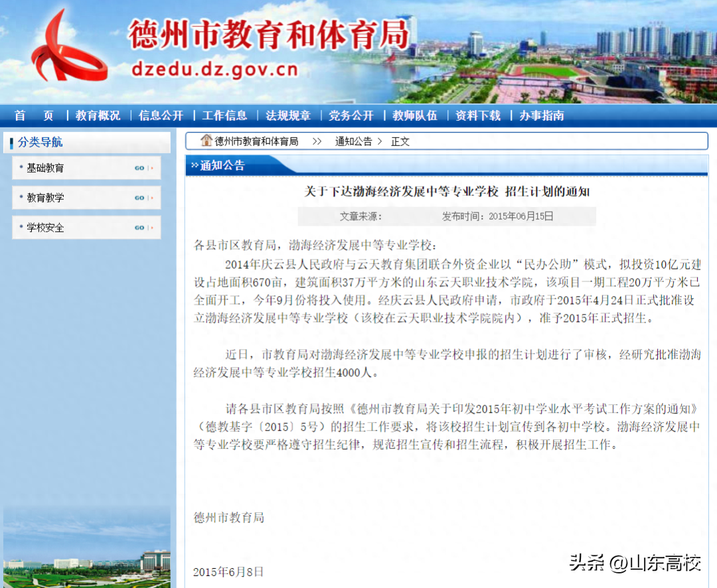
Task: Click GO icon beside 学校安全
Action: pos(140,228)
